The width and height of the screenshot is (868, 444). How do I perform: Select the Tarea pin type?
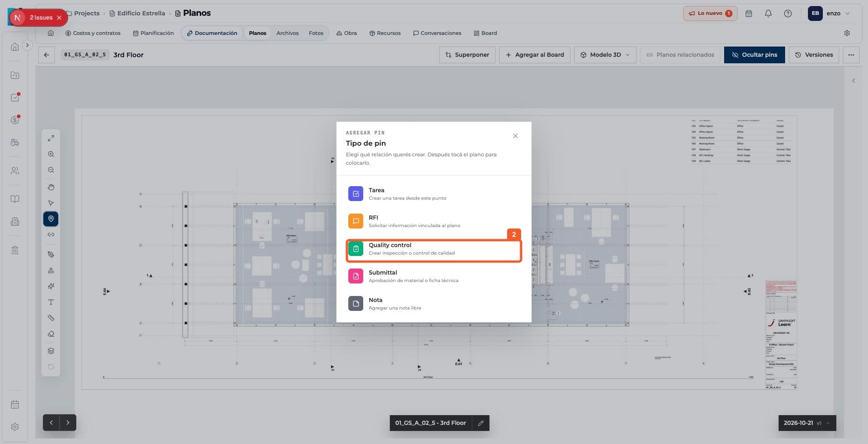[434, 194]
